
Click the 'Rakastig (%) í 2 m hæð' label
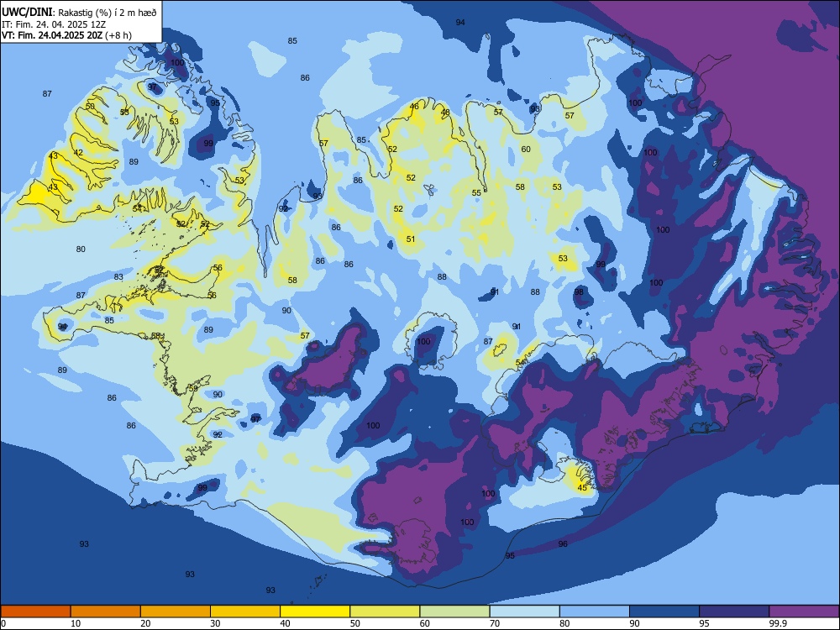[x=108, y=13]
